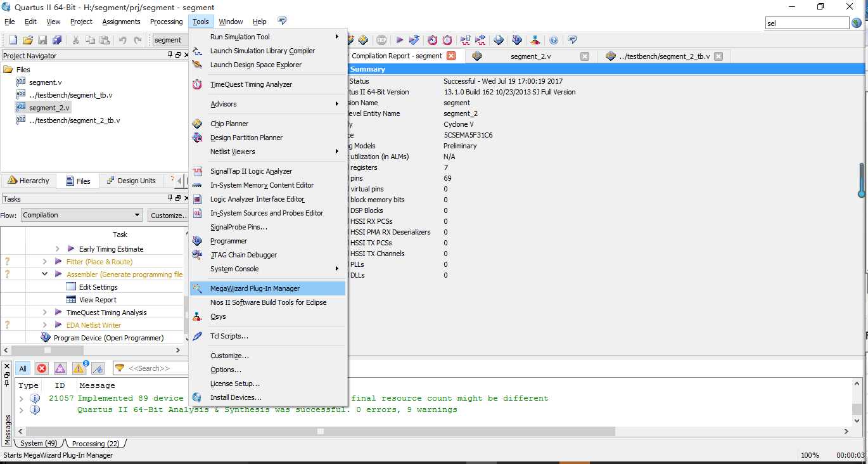Switch to the testbench/segment_2_tb.v tab

663,56
